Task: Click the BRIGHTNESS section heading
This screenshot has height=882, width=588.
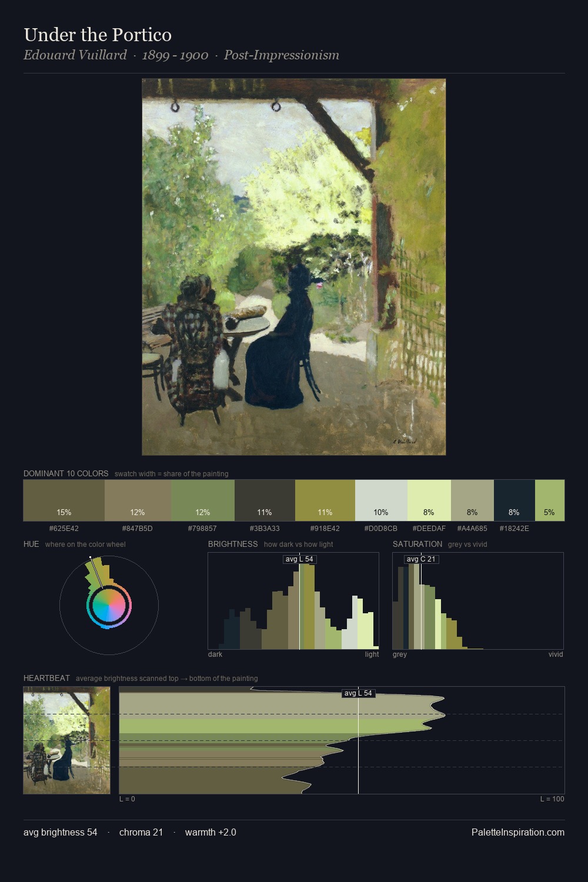Action: click(233, 544)
